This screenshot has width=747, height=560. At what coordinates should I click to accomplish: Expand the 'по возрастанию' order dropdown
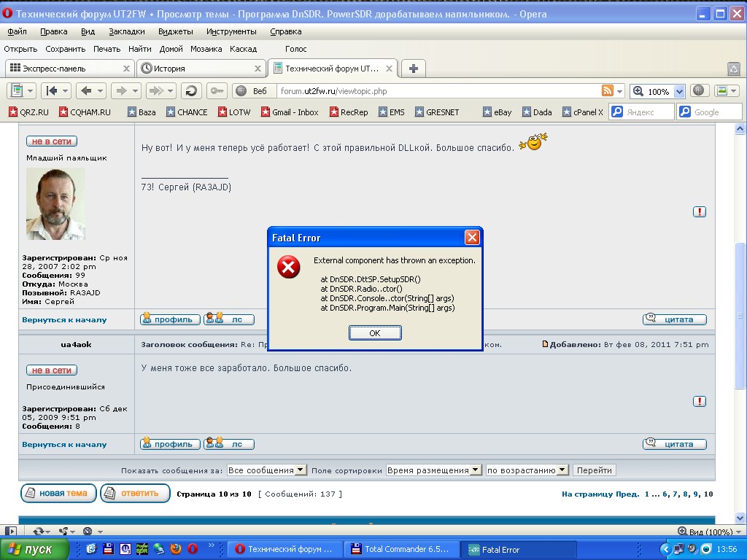click(x=562, y=470)
